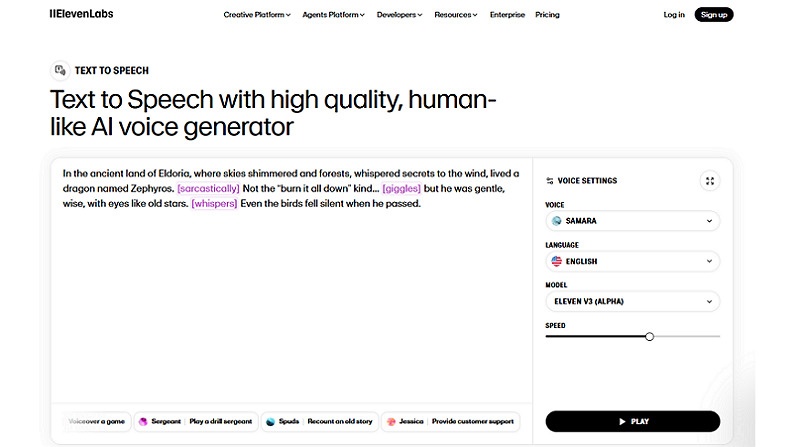Click the expand fullscreen icon
Viewport: 800px width, 447px height.
[x=709, y=181]
